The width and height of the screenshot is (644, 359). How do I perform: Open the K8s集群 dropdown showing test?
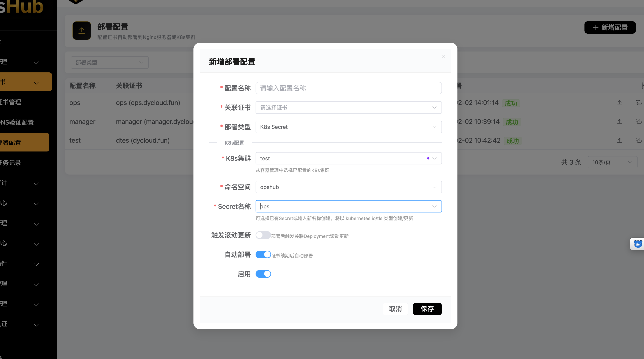349,158
